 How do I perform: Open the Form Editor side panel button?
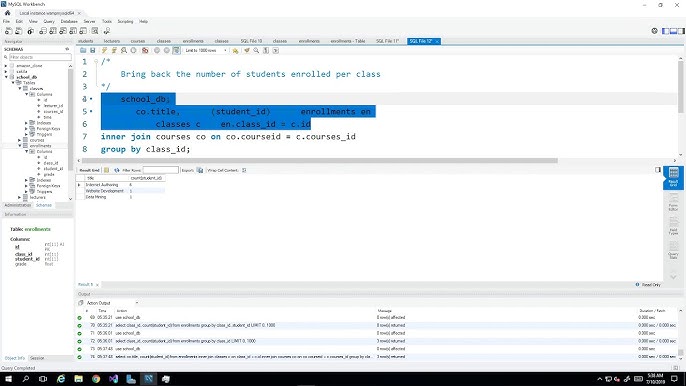[x=673, y=202]
